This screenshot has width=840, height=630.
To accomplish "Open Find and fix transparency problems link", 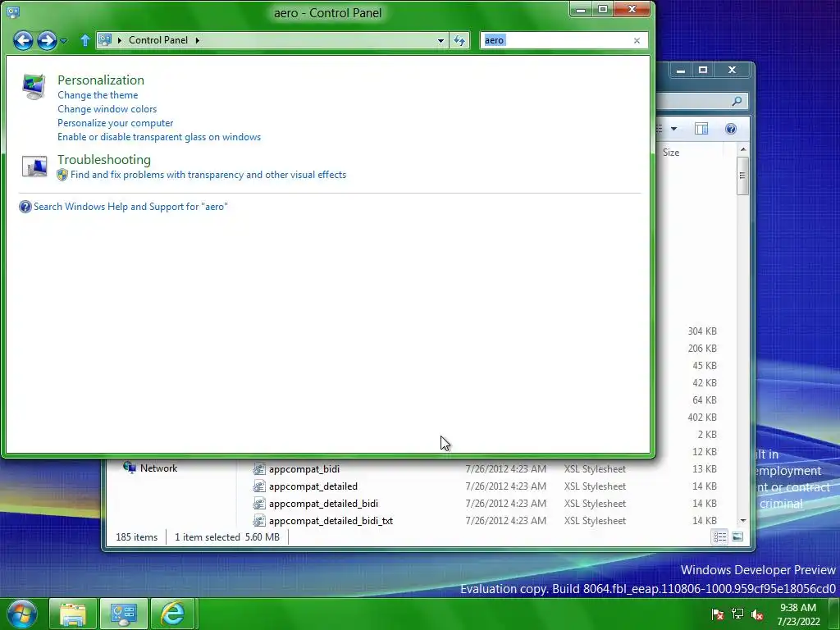I will point(208,175).
